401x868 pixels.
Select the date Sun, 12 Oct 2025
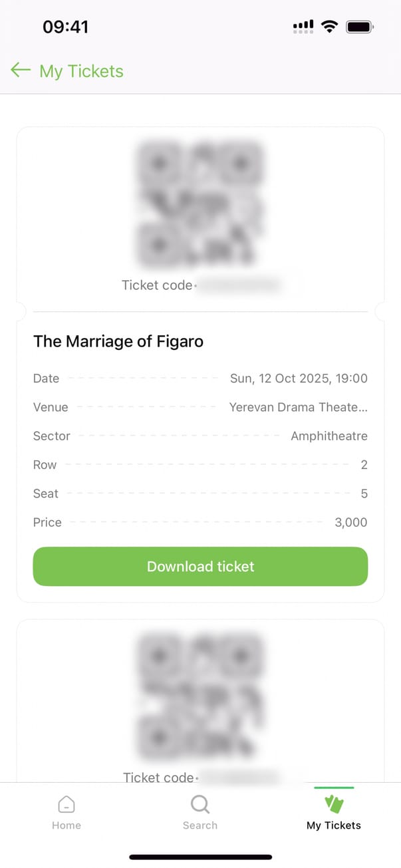pos(299,378)
